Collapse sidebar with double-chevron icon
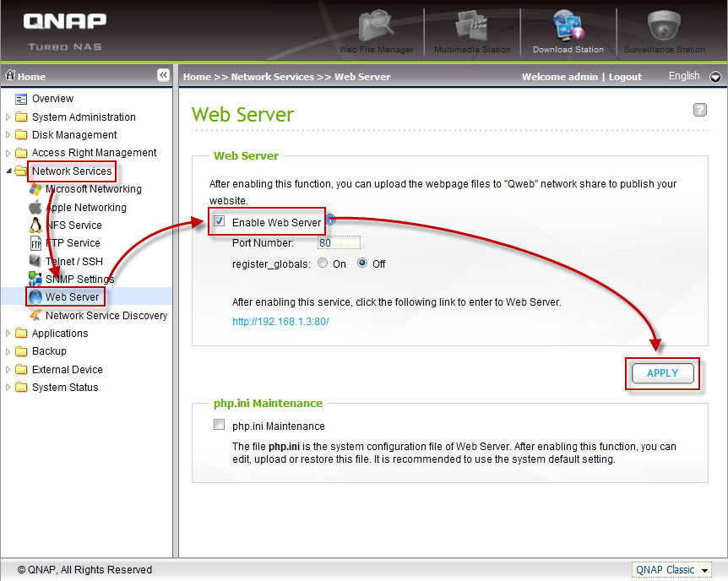The width and height of the screenshot is (728, 581). tap(164, 75)
